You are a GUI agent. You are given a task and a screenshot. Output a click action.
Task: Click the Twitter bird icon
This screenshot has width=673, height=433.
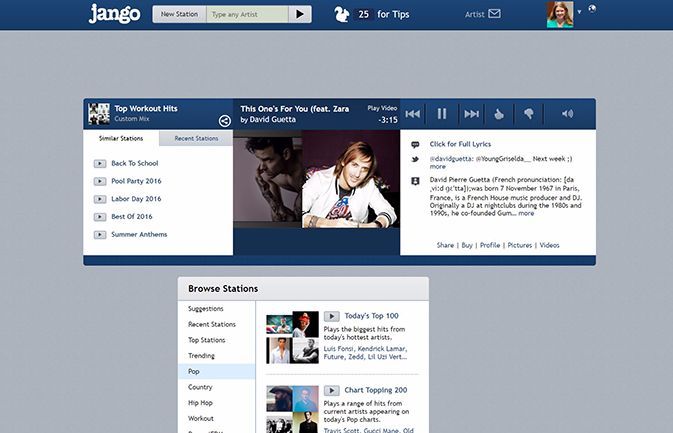pos(415,159)
